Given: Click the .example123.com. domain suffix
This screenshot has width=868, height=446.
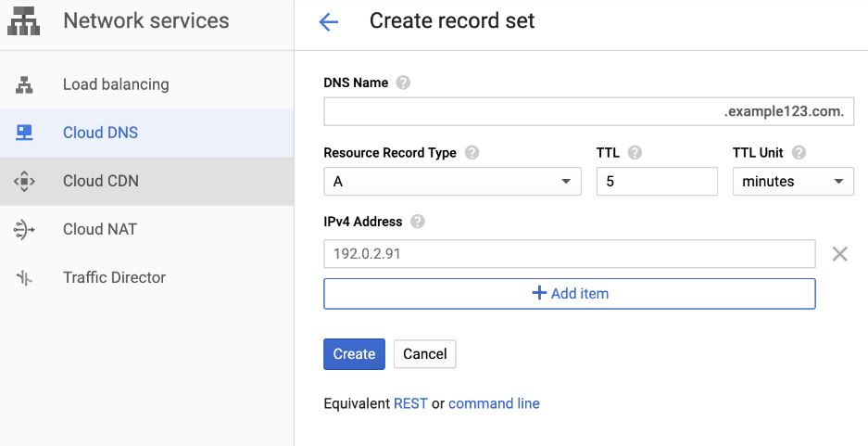Looking at the screenshot, I should 785,111.
